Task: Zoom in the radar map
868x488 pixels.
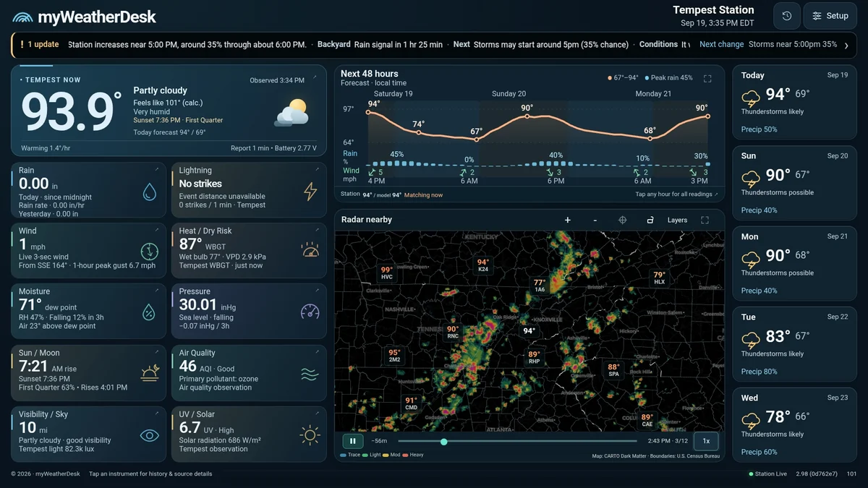Action: pyautogui.click(x=568, y=220)
